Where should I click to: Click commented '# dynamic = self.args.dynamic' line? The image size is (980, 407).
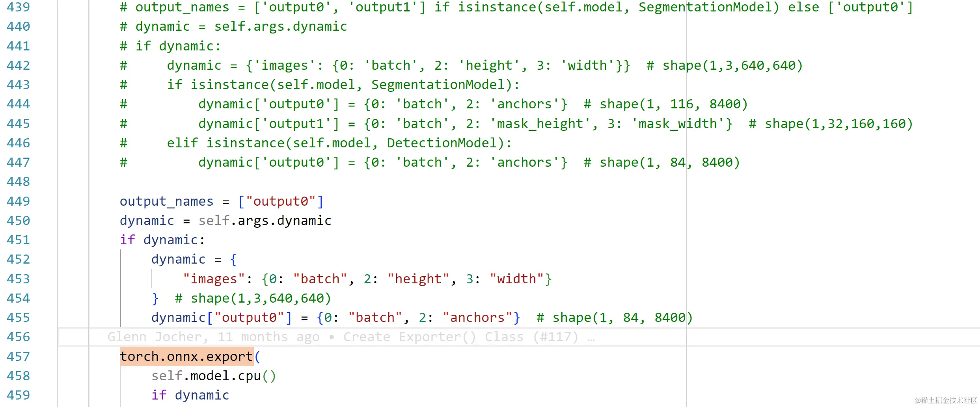pos(233,26)
